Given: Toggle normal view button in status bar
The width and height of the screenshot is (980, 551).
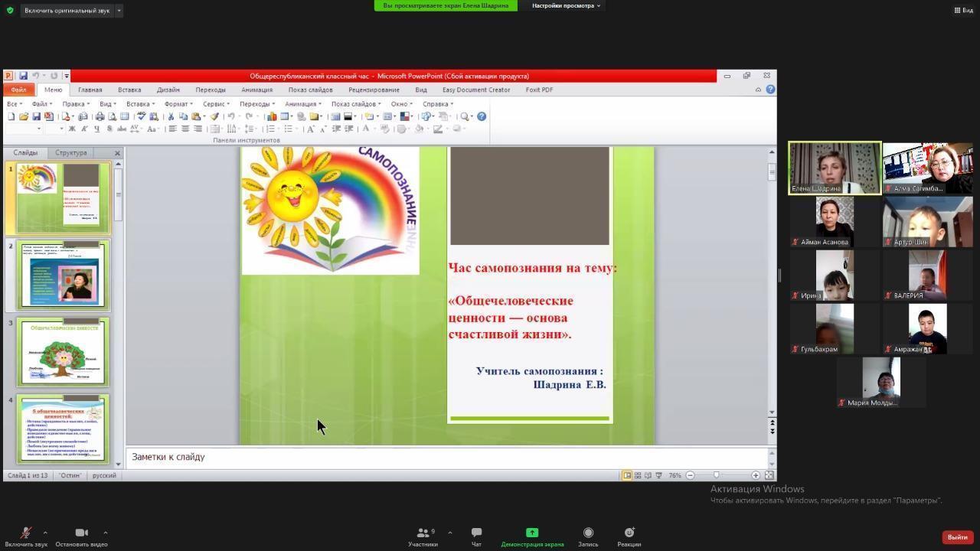Looking at the screenshot, I should tap(626, 475).
